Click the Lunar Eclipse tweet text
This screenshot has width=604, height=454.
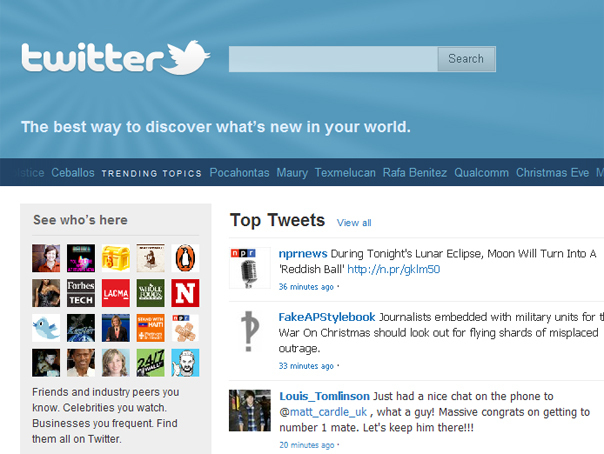pos(438,261)
